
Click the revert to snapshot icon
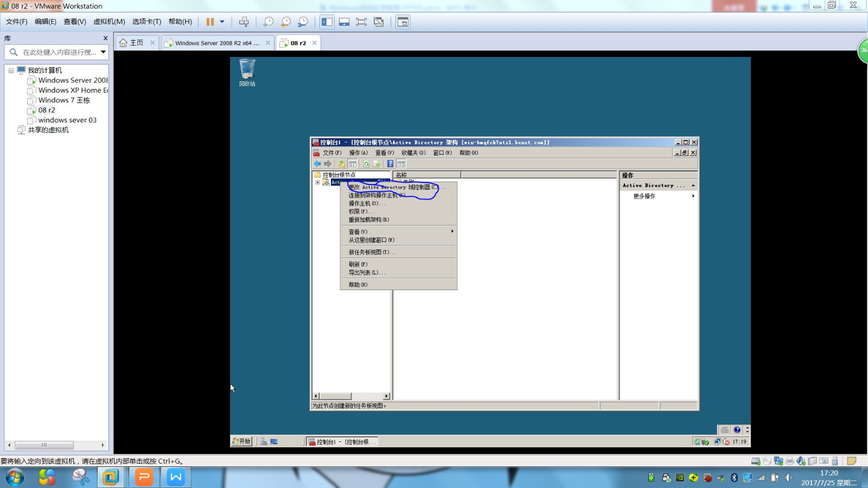(x=286, y=22)
